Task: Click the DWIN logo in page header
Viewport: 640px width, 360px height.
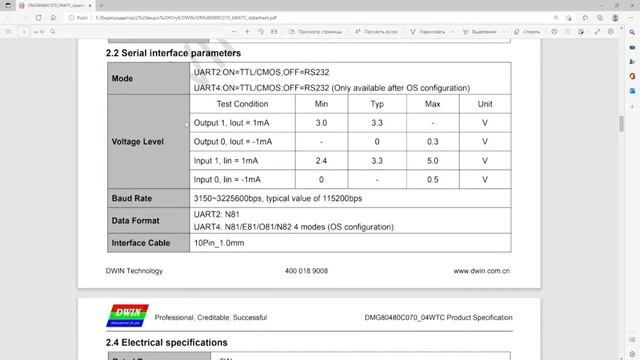Action: (x=127, y=316)
